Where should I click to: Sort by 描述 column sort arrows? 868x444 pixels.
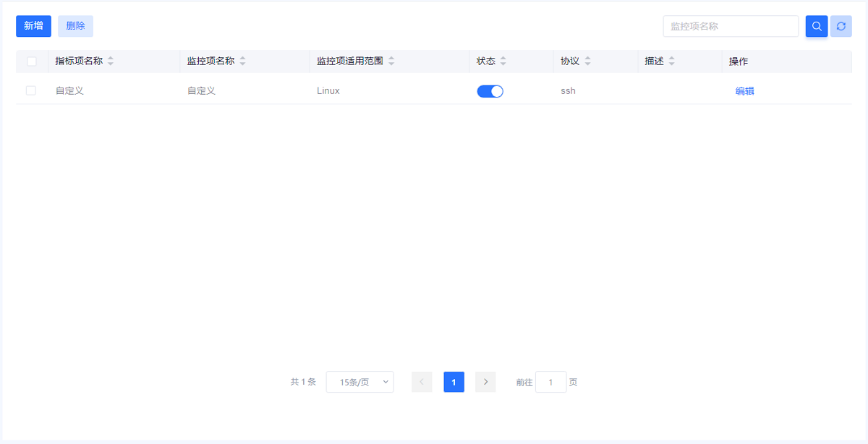pos(671,61)
